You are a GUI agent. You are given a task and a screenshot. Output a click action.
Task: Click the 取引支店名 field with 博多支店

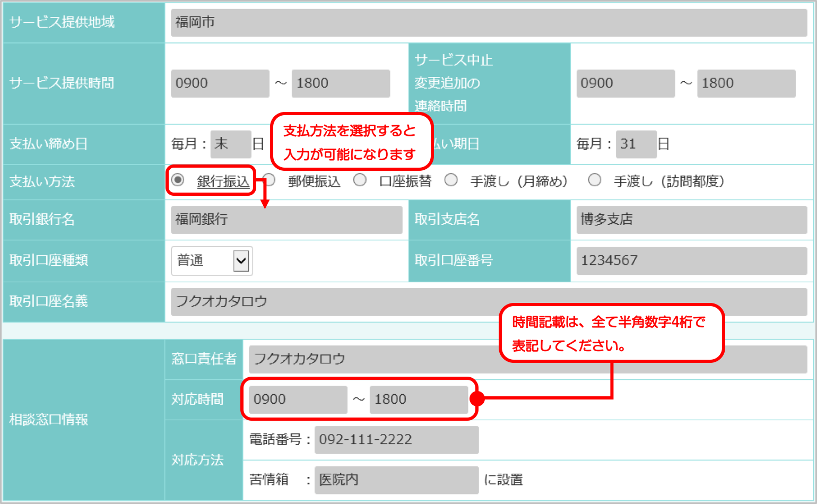691,220
